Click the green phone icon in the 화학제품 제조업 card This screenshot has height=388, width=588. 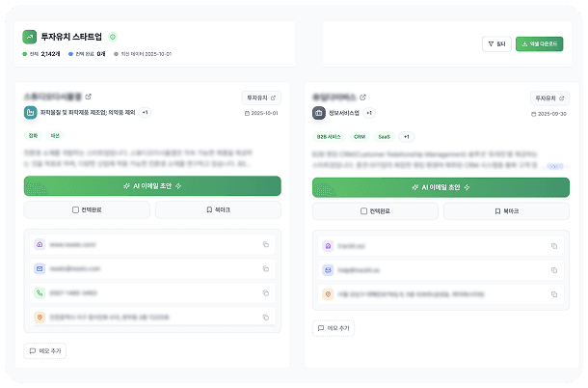pos(40,292)
